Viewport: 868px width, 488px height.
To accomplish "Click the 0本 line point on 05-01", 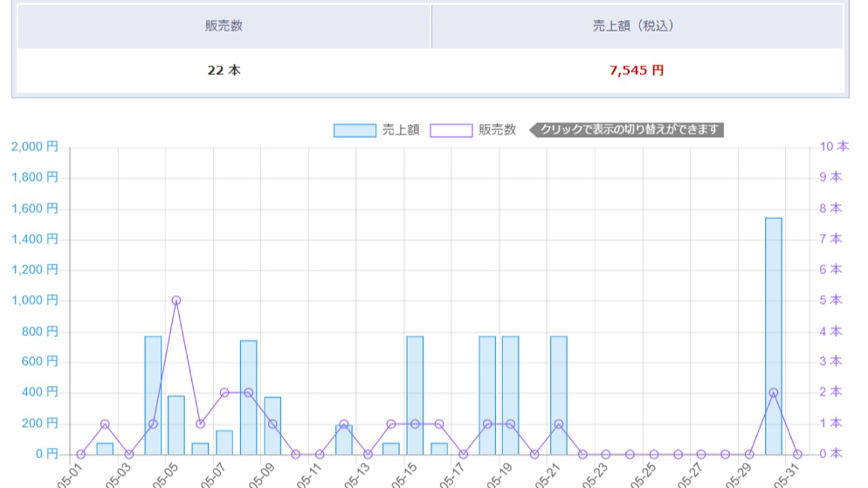I will [81, 454].
